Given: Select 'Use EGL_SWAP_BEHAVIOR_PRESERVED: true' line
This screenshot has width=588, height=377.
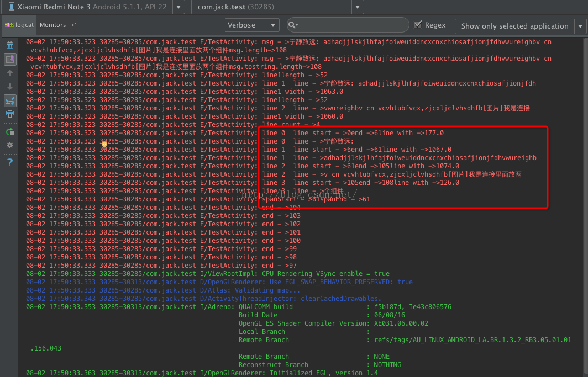Looking at the screenshot, I should tap(219, 282).
